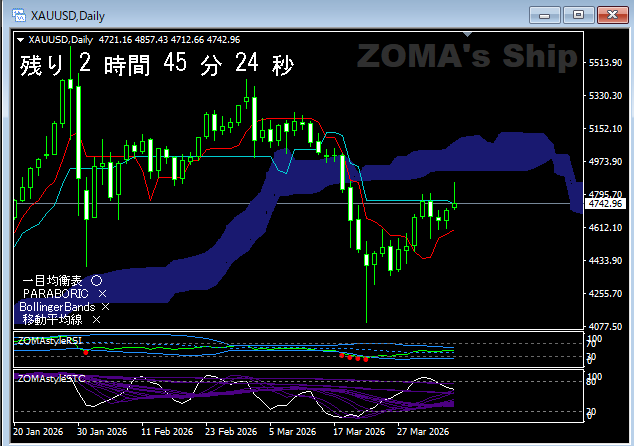Click the 27 Mar 2026 date label
This screenshot has height=446, width=634.
pos(423,432)
